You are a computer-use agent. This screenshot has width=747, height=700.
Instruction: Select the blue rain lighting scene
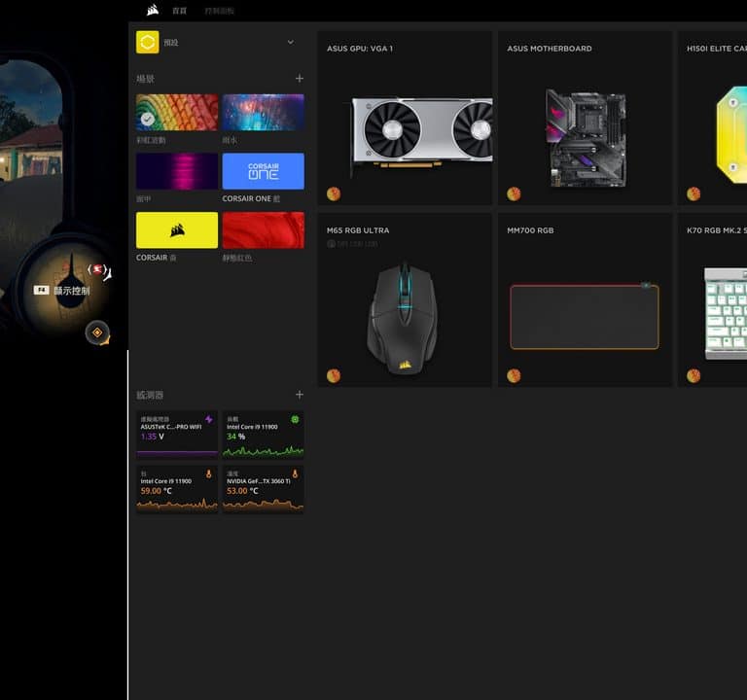point(263,113)
